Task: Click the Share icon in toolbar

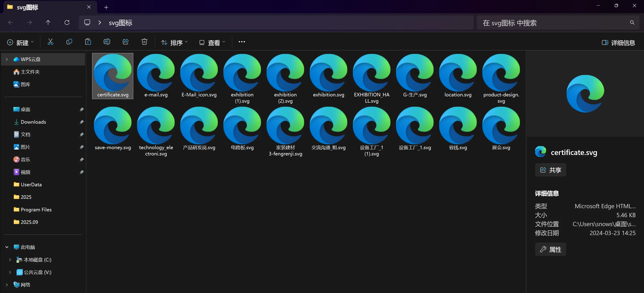Action: pos(125,42)
